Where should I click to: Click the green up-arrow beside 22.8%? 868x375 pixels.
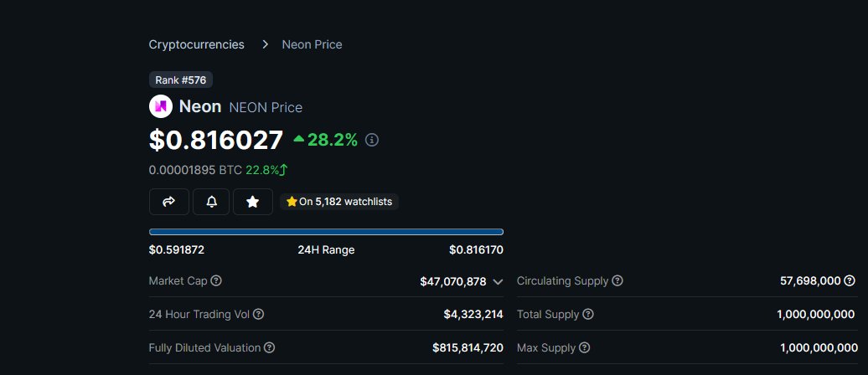[x=284, y=171]
